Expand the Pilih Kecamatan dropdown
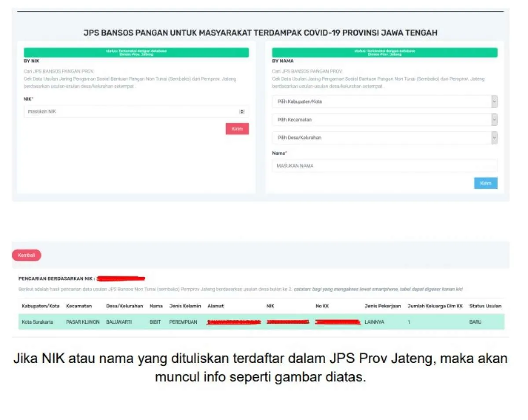The image size is (528, 420). click(384, 120)
